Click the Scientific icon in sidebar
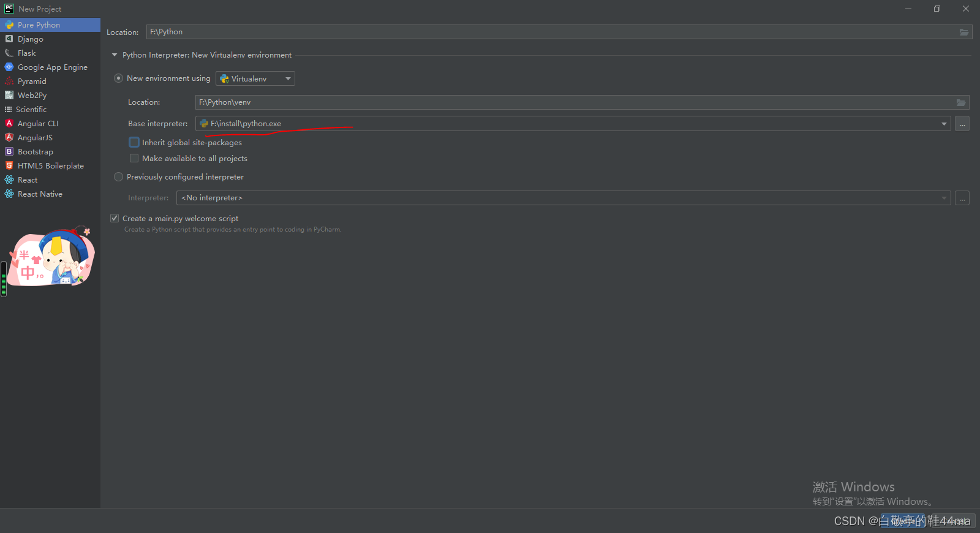This screenshot has width=980, height=533. tap(9, 110)
